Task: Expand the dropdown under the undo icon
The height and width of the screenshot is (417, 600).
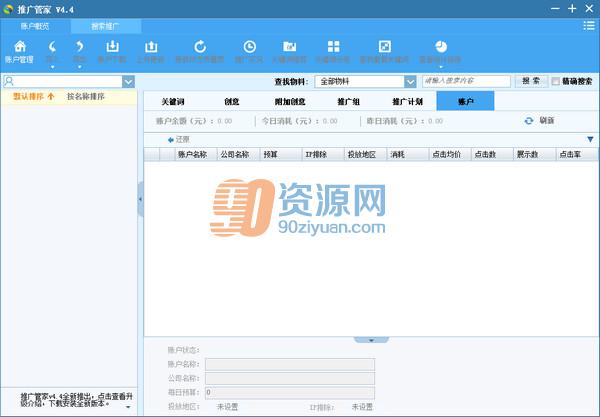Action: 52,67
